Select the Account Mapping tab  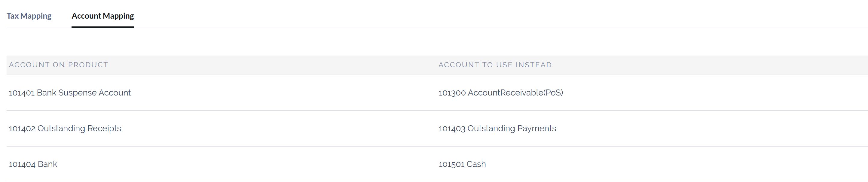click(102, 16)
